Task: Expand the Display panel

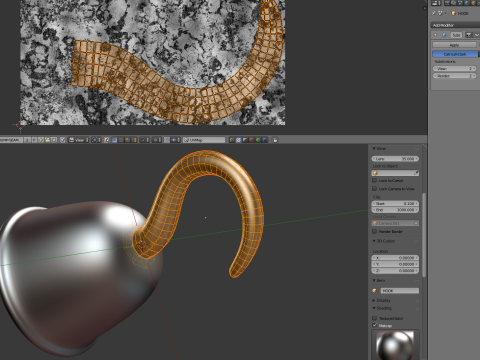Action: point(374,300)
